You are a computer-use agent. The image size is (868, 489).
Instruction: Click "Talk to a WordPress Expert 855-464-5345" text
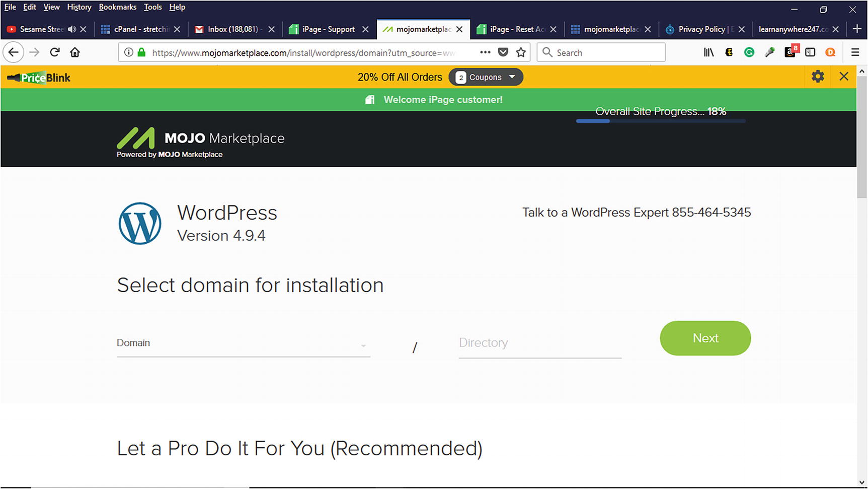[637, 213]
